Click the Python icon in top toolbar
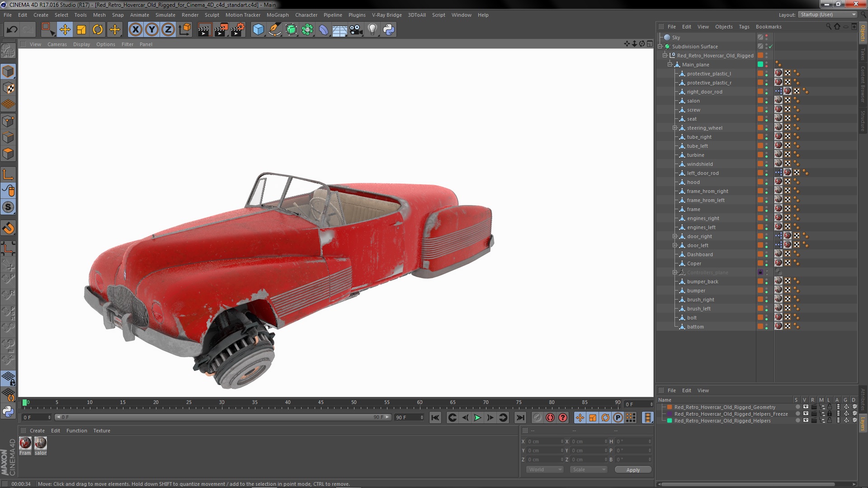868x488 pixels. click(389, 30)
